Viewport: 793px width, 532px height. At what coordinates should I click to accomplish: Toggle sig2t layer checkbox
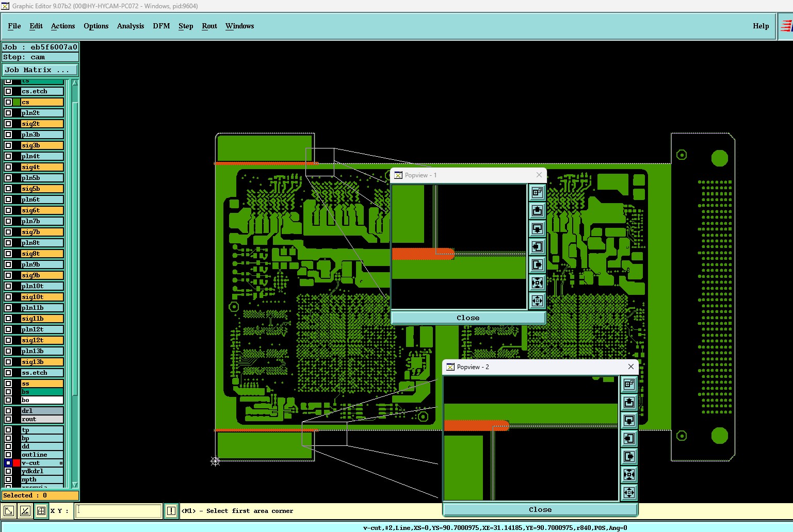(x=8, y=124)
